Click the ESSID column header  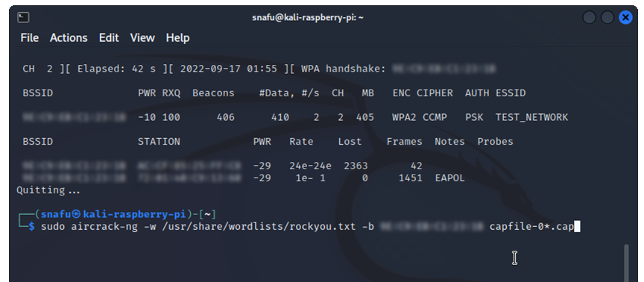coord(511,93)
